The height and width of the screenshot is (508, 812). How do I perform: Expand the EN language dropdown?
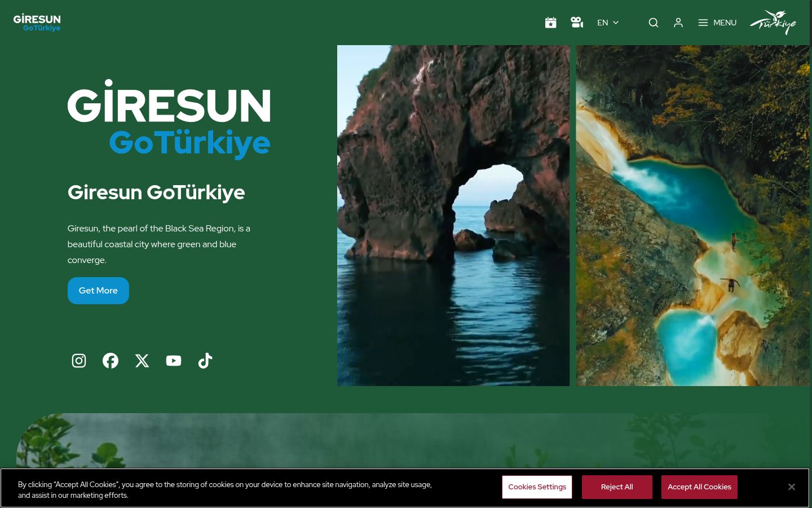click(x=608, y=23)
